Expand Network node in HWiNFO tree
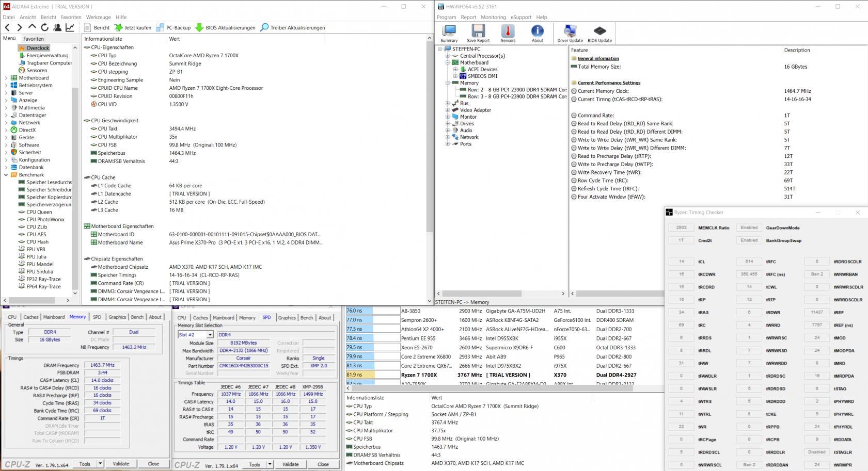 click(447, 137)
